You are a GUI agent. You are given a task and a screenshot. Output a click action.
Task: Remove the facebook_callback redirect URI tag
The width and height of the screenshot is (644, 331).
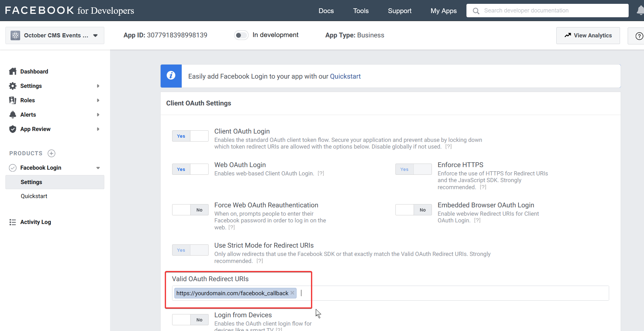tap(292, 293)
